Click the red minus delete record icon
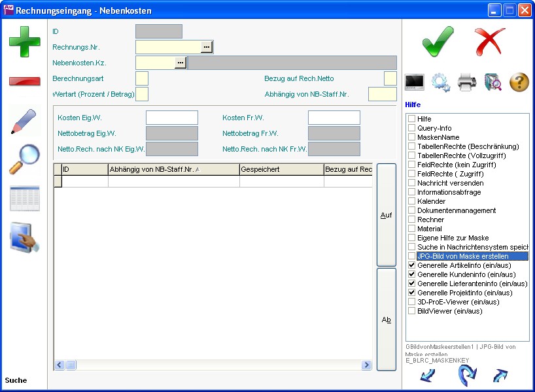Image resolution: width=535 pixels, height=392 pixels. 24,81
